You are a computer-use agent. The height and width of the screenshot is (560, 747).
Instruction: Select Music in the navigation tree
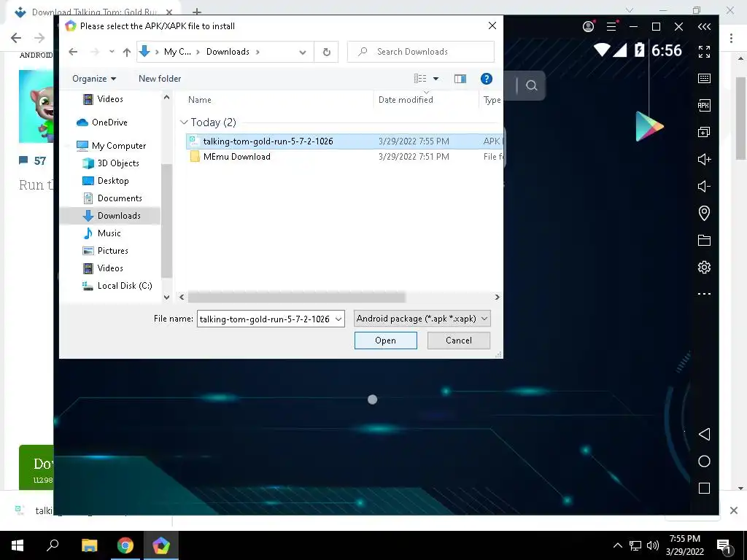pyautogui.click(x=109, y=233)
